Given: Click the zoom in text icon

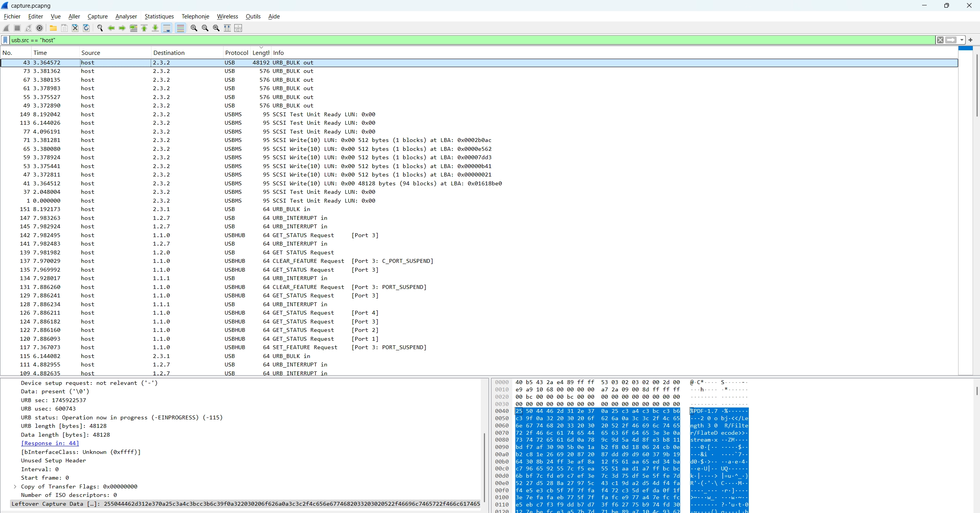Looking at the screenshot, I should pos(194,28).
